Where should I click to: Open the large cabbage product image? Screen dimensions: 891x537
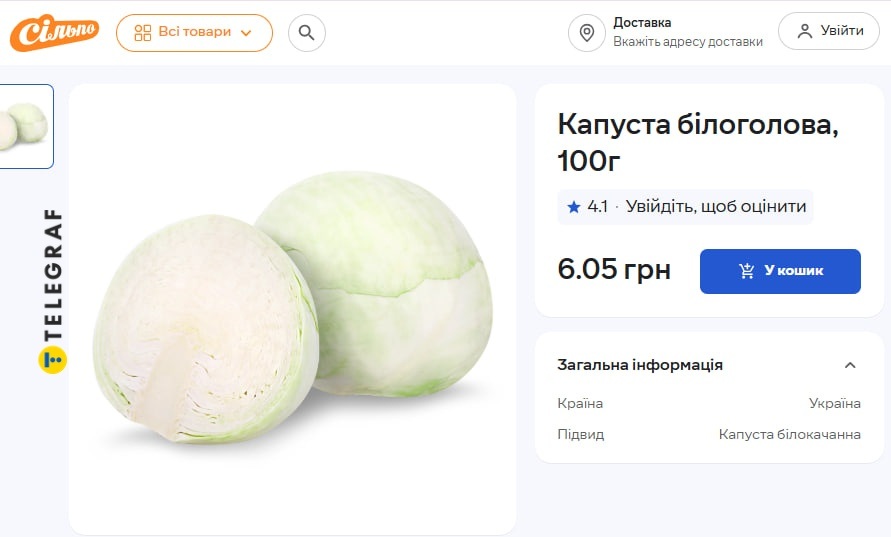tap(292, 310)
